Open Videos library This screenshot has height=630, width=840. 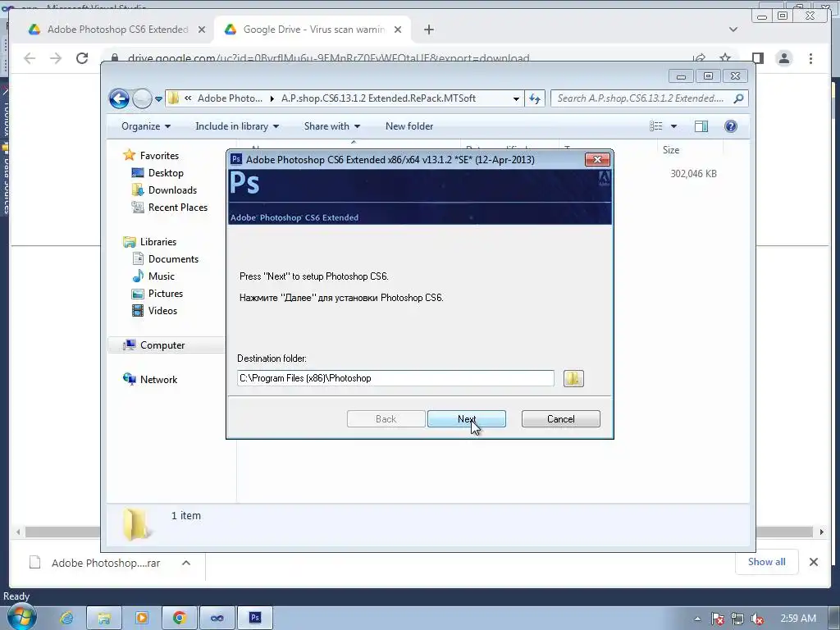pyautogui.click(x=162, y=311)
